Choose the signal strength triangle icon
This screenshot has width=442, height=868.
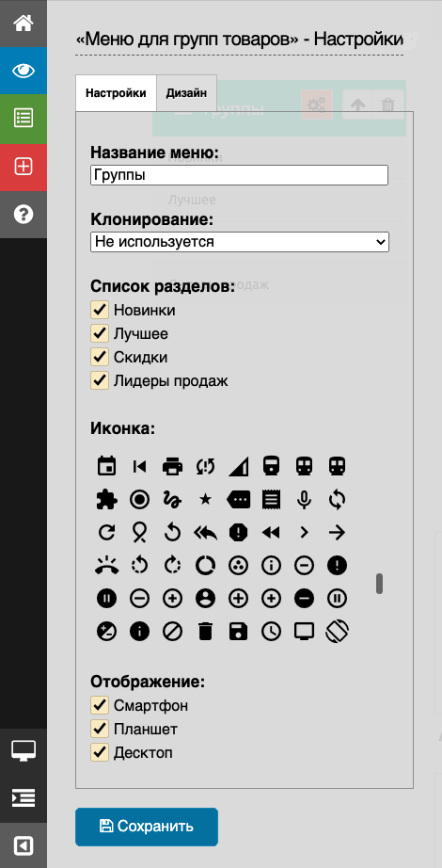tap(238, 467)
